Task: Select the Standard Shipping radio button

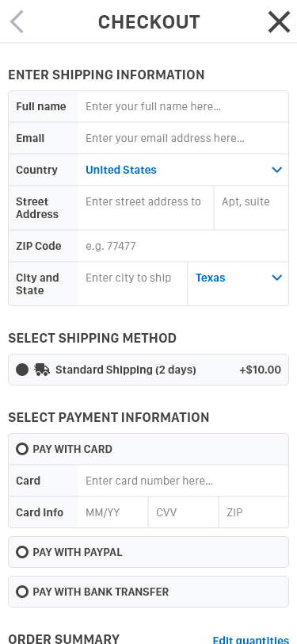Action: [22, 370]
